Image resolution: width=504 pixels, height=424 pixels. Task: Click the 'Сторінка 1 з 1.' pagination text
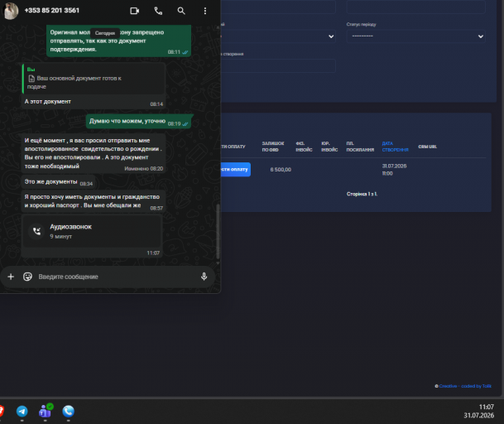pyautogui.click(x=362, y=194)
